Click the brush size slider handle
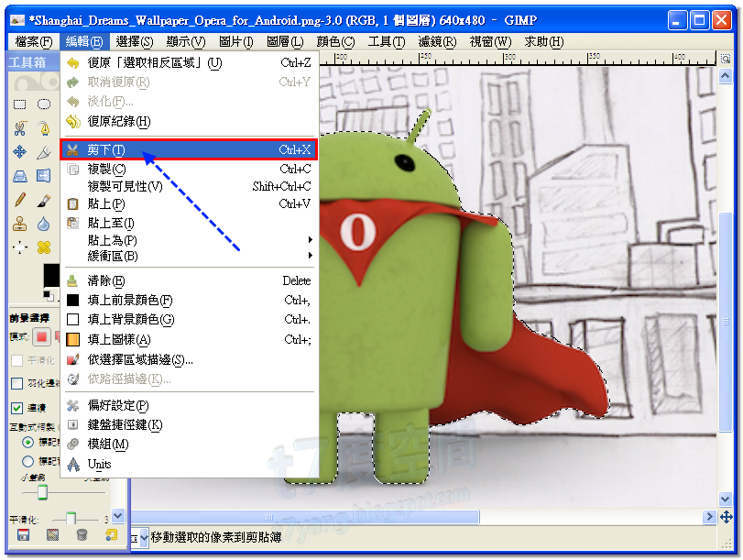This screenshot has height=560, width=743. [42, 492]
